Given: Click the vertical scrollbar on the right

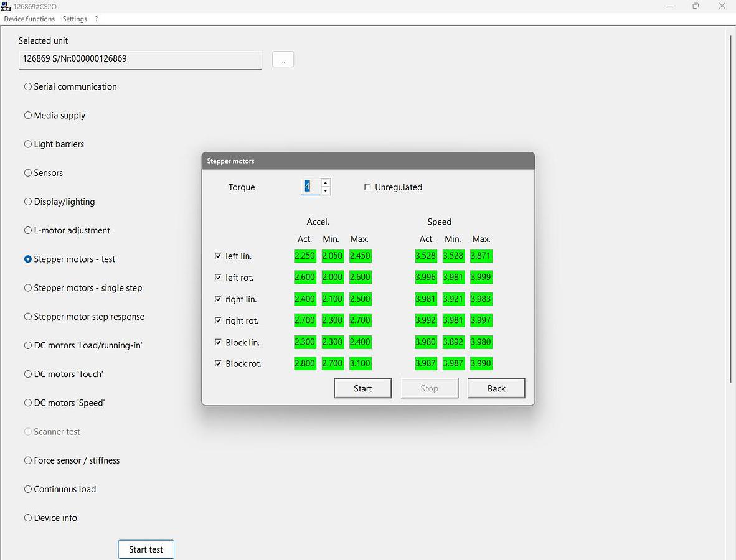Looking at the screenshot, I should pyautogui.click(x=730, y=208).
